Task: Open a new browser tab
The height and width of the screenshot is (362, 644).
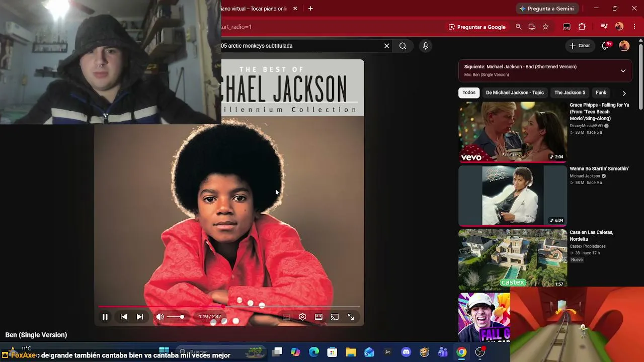Action: tap(310, 9)
